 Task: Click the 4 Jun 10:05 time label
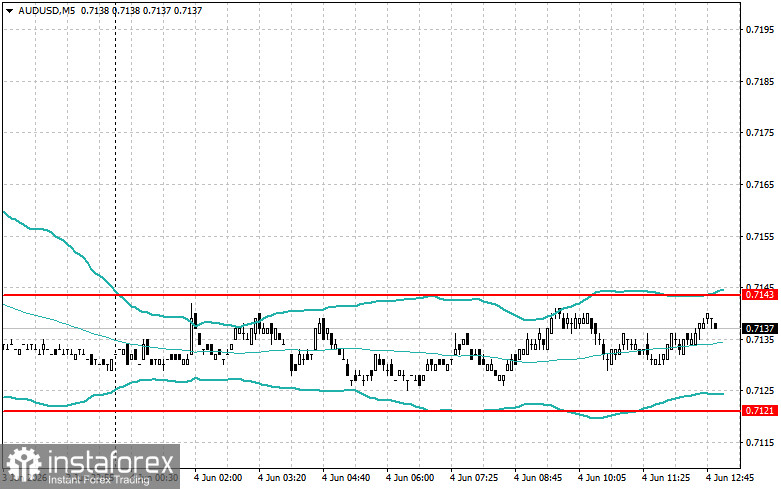602,478
